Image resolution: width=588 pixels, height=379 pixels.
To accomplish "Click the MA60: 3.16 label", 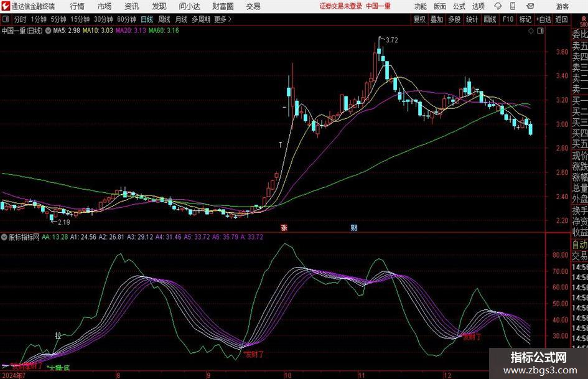I will coord(164,30).
